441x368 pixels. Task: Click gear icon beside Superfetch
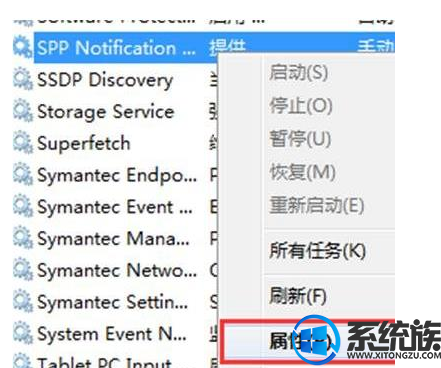click(x=23, y=143)
